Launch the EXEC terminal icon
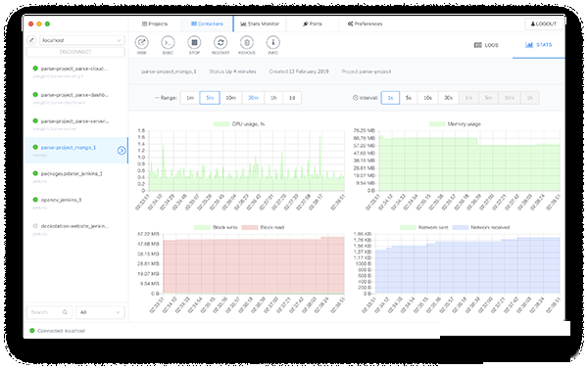The height and width of the screenshot is (369, 588). pyautogui.click(x=168, y=42)
